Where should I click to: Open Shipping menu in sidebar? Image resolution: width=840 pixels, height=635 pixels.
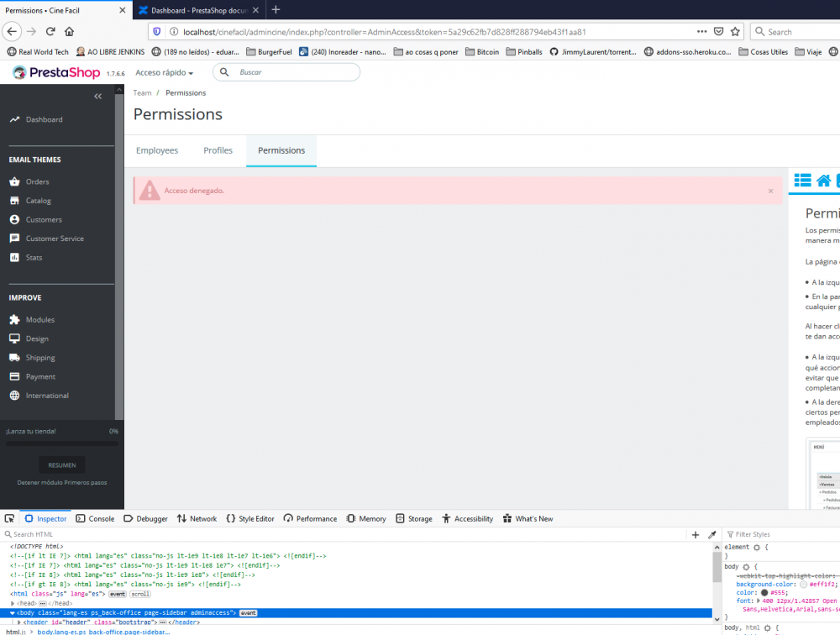point(40,358)
